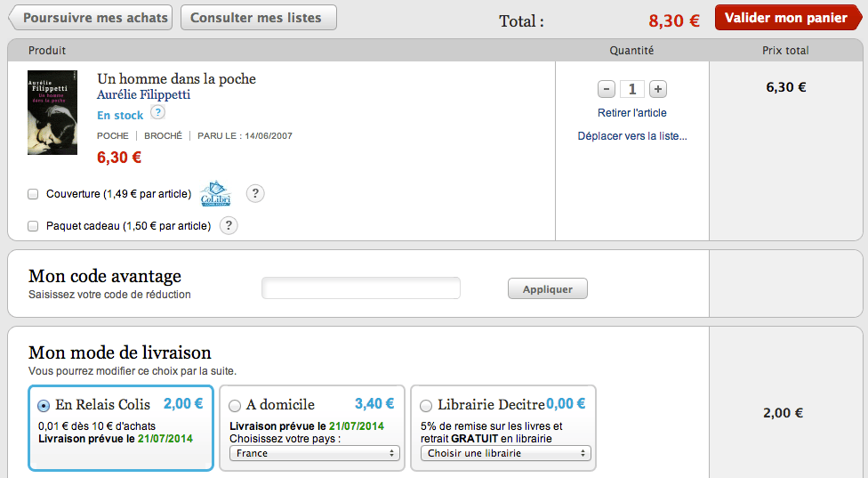
Task: Open author Aurélie Filippetti link
Action: [x=143, y=94]
